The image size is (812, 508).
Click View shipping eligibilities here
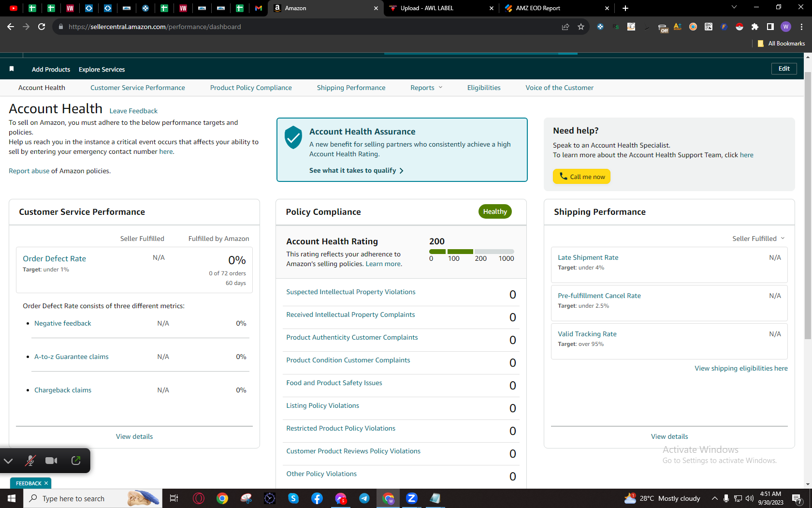click(741, 368)
